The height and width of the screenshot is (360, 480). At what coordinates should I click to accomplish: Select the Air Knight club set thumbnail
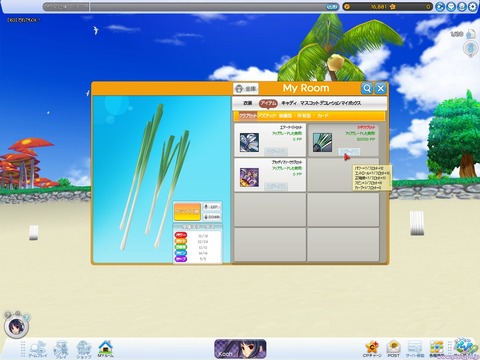249,142
